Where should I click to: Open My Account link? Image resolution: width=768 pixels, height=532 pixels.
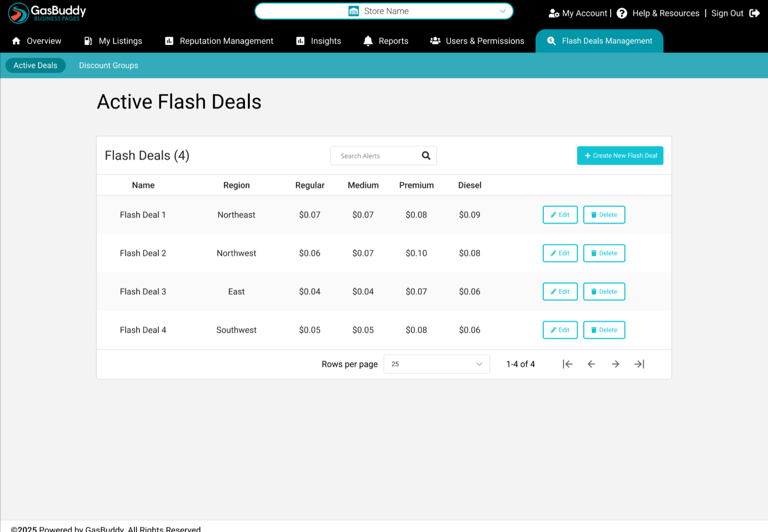tap(584, 13)
